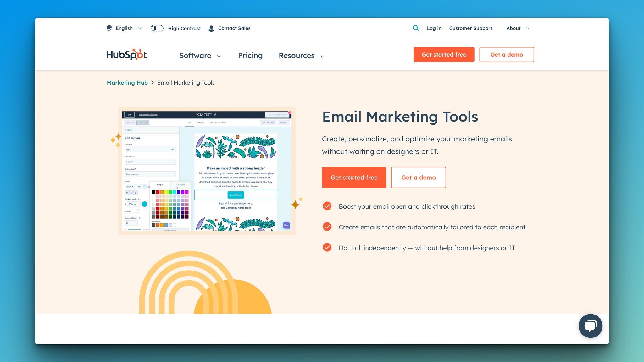This screenshot has width=644, height=362.
Task: Click the accessibility high contrast icon
Action: (157, 28)
